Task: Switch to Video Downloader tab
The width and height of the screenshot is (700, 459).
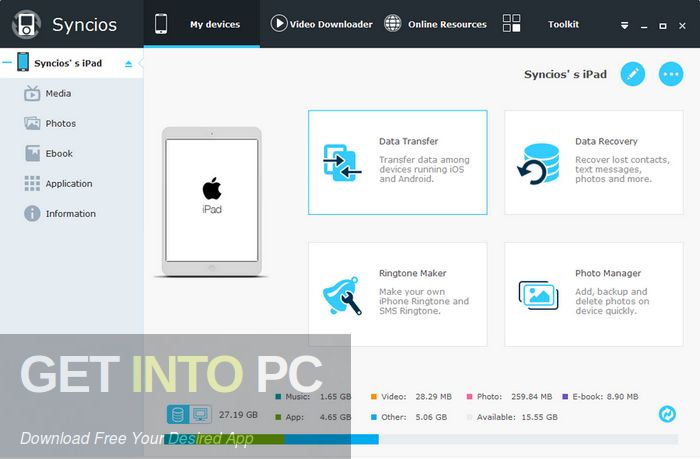Action: pyautogui.click(x=321, y=24)
